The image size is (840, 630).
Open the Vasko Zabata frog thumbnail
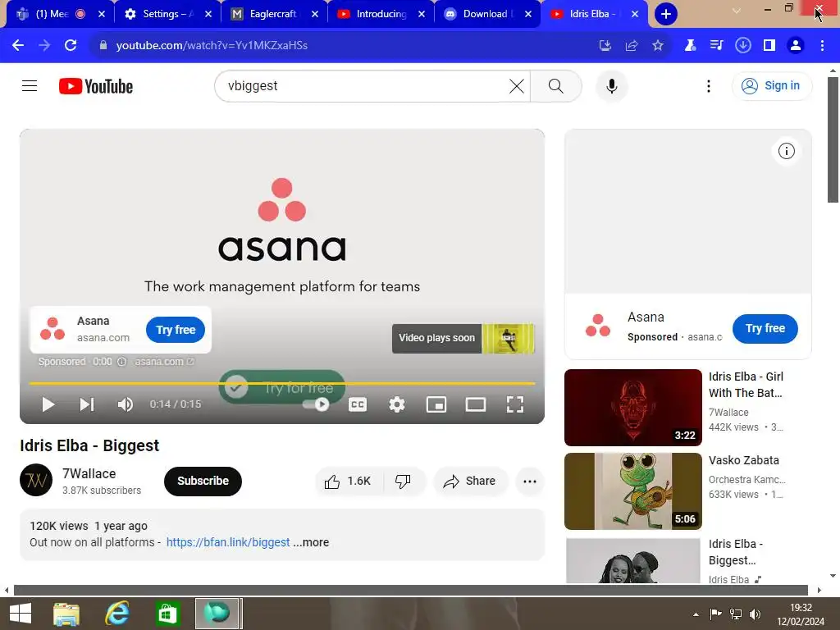(x=632, y=491)
